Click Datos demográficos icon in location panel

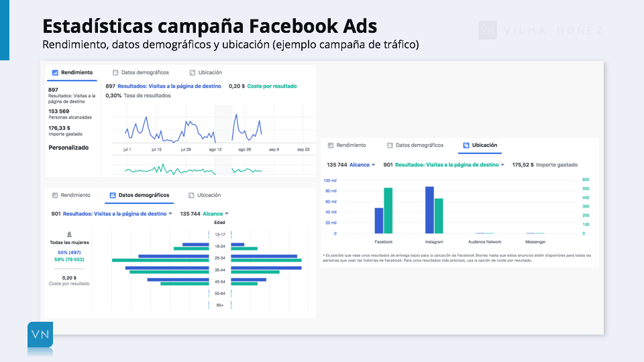tap(390, 145)
